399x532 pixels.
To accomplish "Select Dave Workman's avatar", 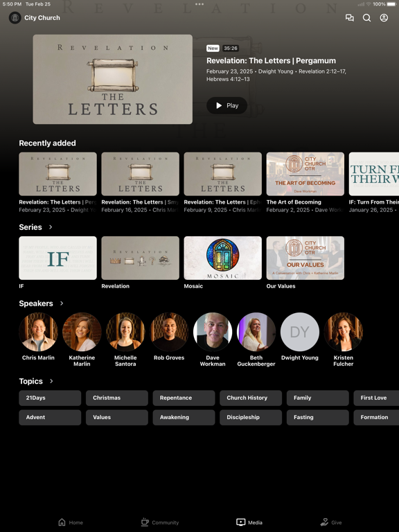I will [213, 332].
